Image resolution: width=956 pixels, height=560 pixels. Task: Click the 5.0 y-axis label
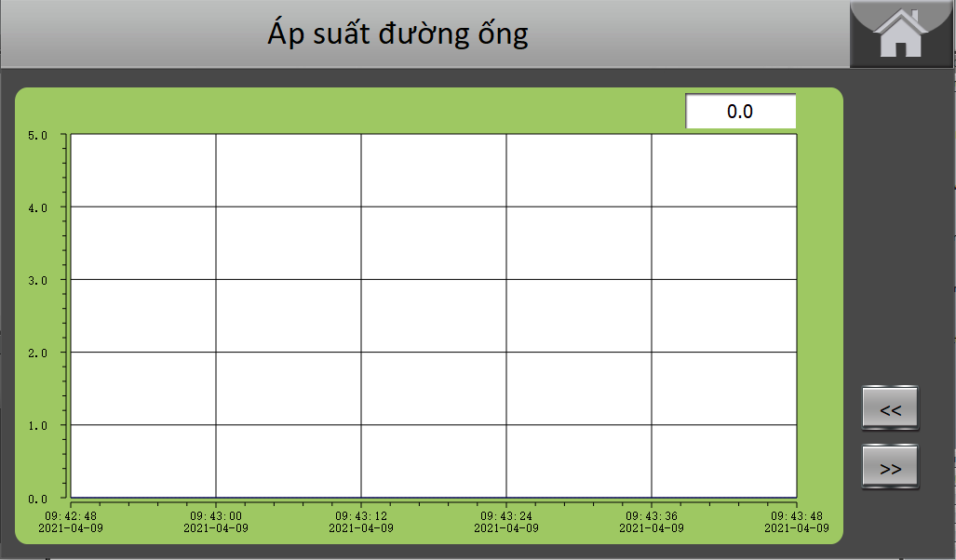click(38, 135)
